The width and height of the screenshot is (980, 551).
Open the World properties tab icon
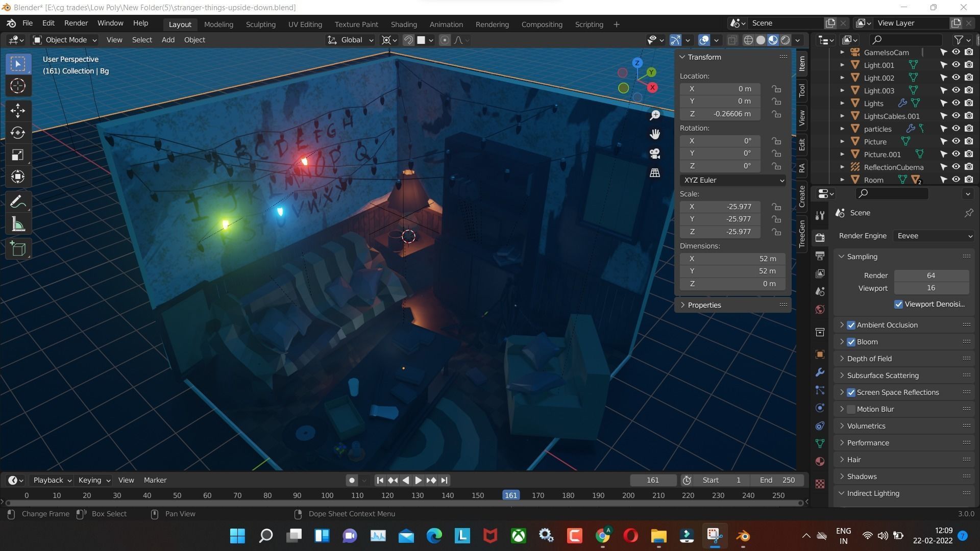pyautogui.click(x=820, y=310)
